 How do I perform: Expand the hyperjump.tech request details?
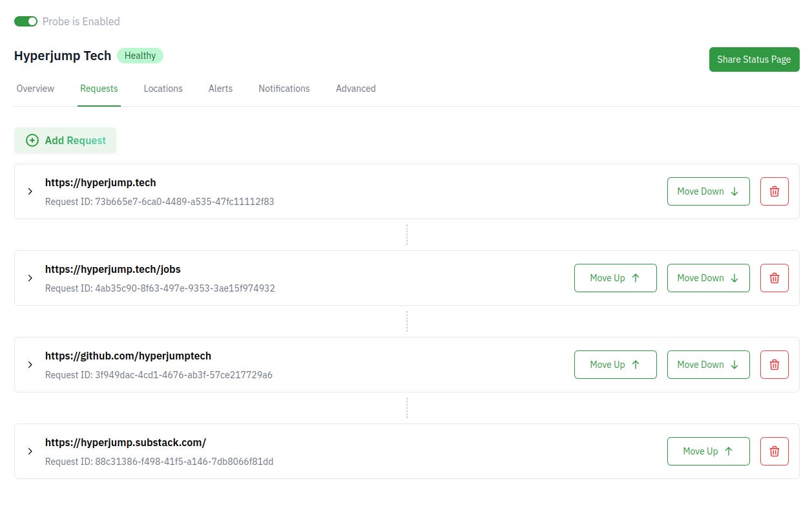point(30,191)
